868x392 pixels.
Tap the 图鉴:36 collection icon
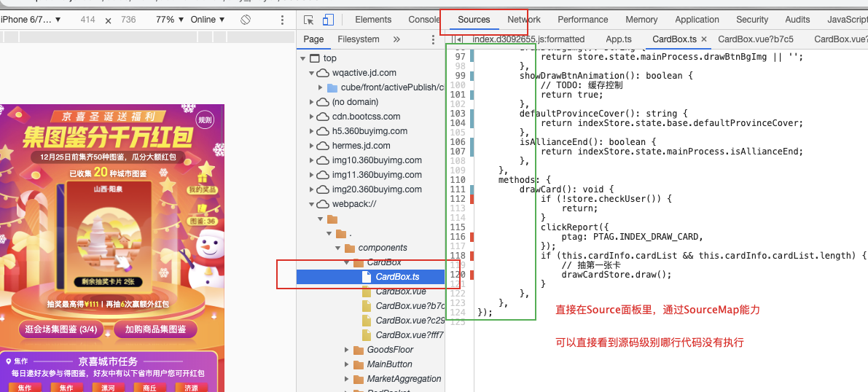(x=202, y=214)
